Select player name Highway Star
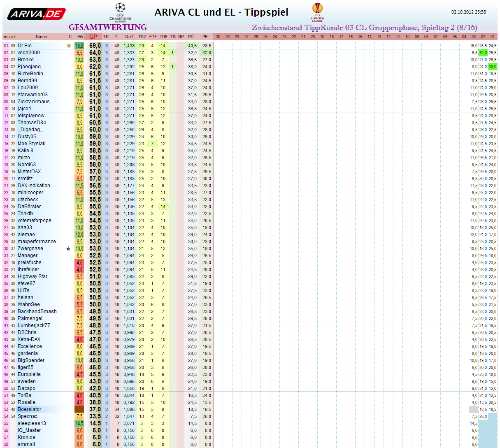 (33, 276)
